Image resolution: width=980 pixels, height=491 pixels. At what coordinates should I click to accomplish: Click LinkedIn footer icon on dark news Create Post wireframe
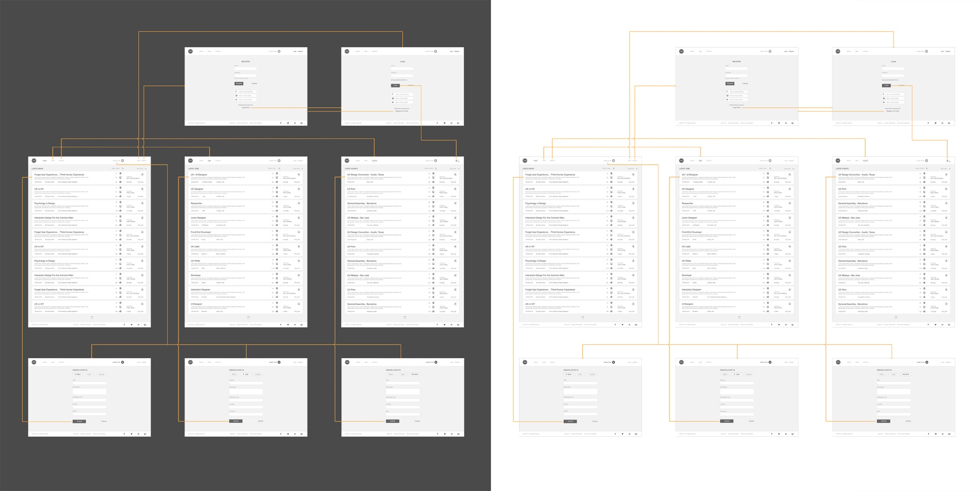point(138,434)
